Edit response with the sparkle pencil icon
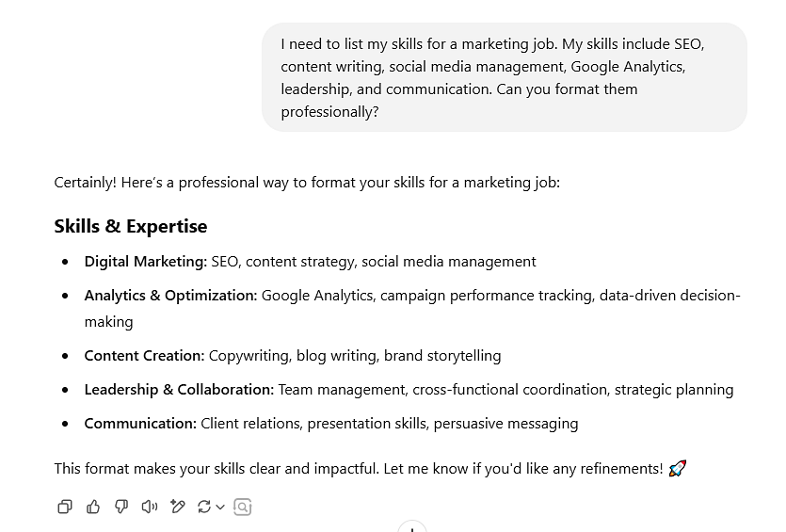Screen dimensions: 786x532 178,507
